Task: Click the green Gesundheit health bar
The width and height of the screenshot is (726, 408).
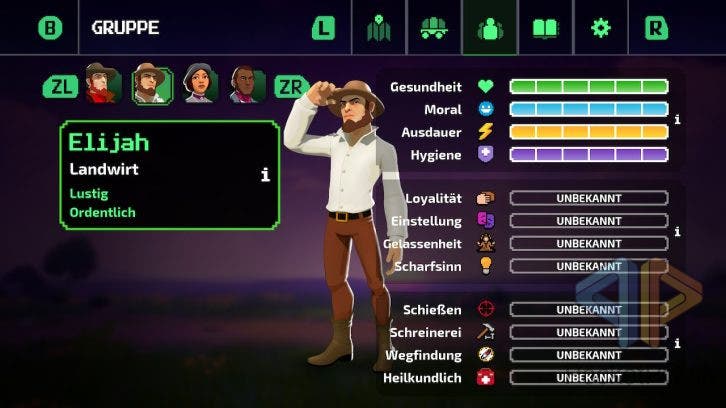Action: [x=588, y=87]
